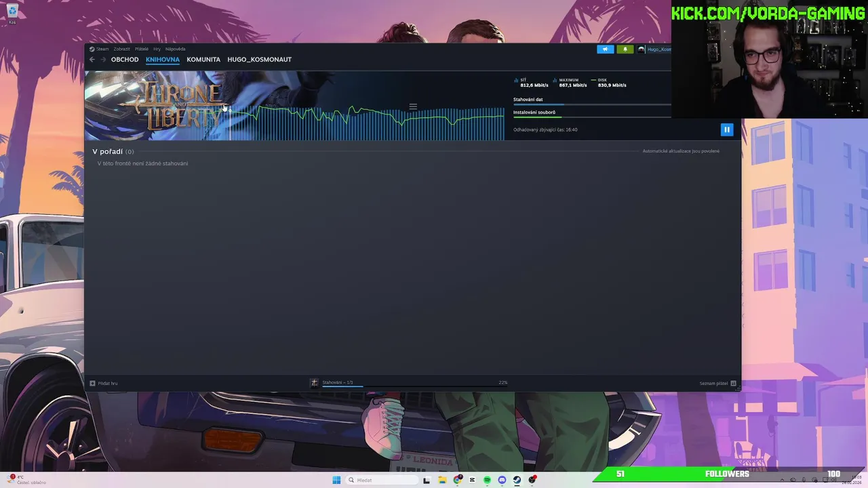Open the last taskbar app with red badge
The image size is (868, 488).
[x=532, y=480]
